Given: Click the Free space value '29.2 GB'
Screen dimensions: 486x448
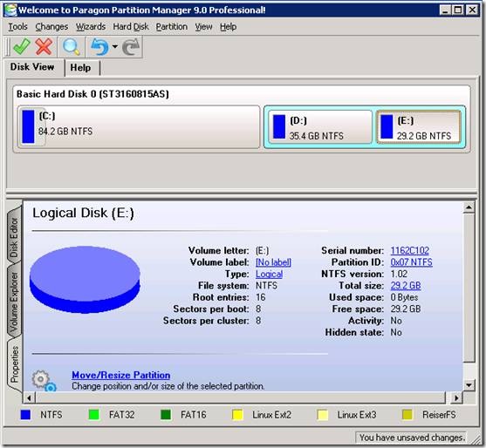Looking at the screenshot, I should [406, 309].
